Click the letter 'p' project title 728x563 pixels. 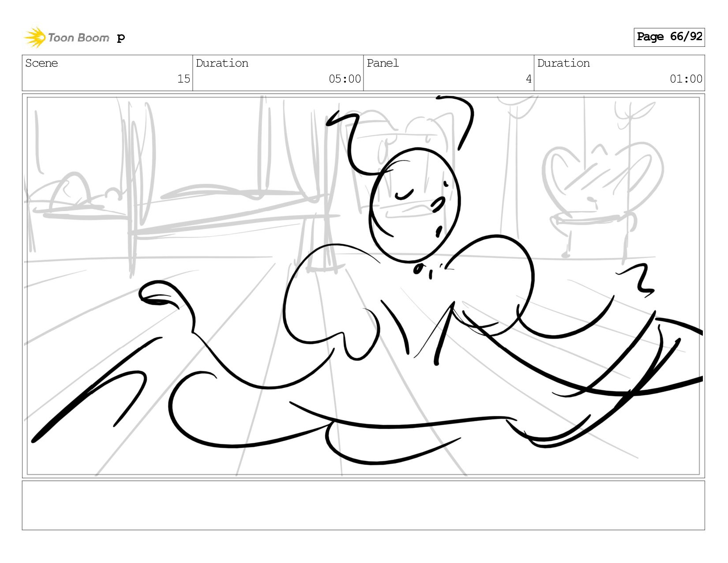point(121,38)
